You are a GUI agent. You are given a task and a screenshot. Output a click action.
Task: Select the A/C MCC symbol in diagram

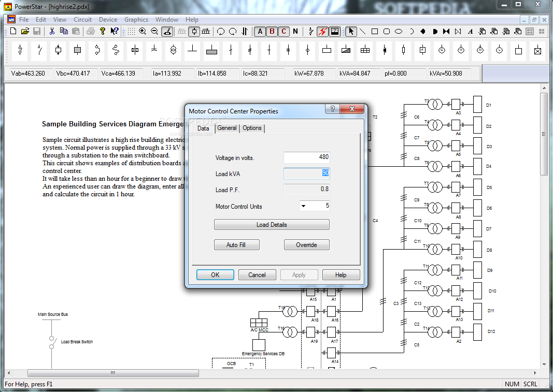pos(259,323)
